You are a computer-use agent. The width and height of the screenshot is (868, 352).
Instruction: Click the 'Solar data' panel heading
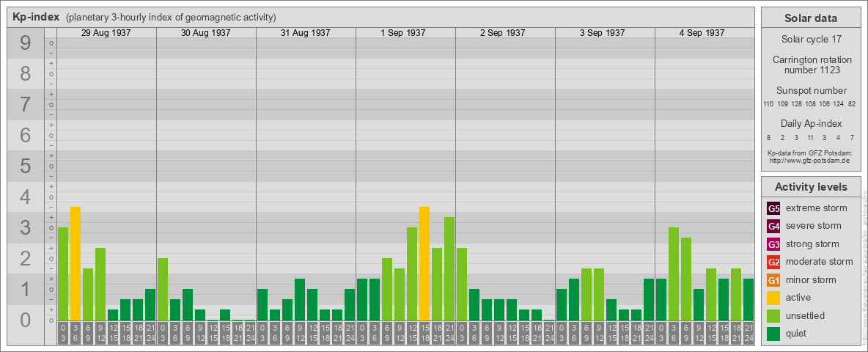coord(811,18)
